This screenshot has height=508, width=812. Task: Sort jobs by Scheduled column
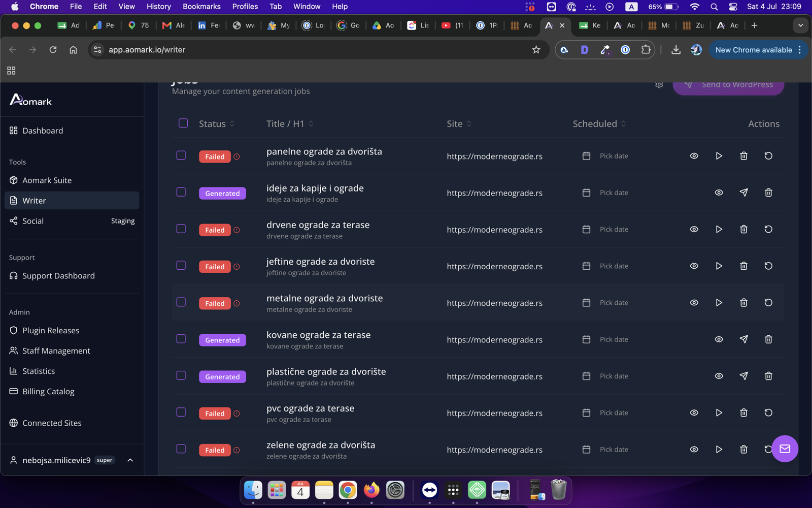point(599,124)
